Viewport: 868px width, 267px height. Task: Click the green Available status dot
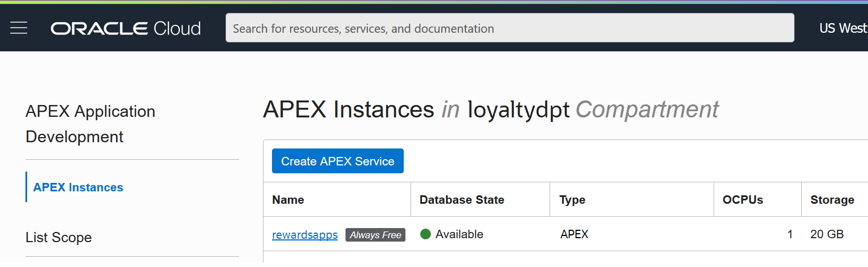click(x=426, y=234)
